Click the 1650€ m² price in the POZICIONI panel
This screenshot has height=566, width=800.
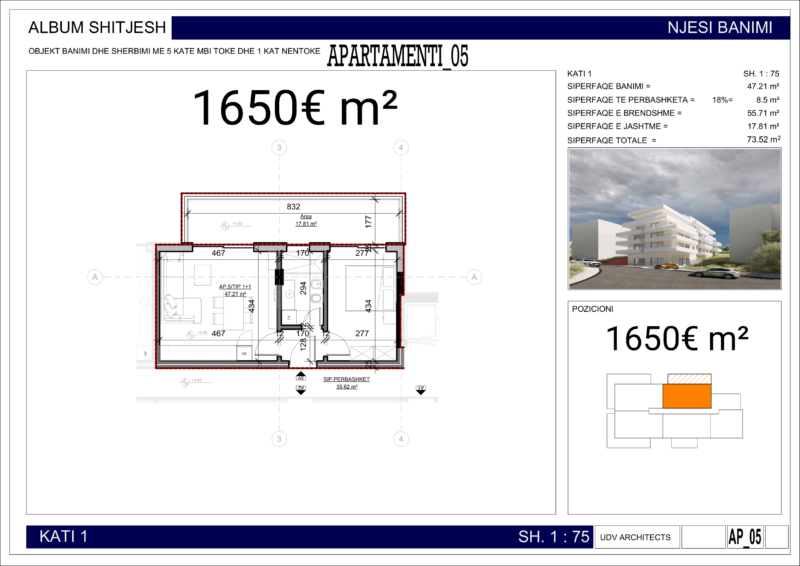tap(677, 338)
